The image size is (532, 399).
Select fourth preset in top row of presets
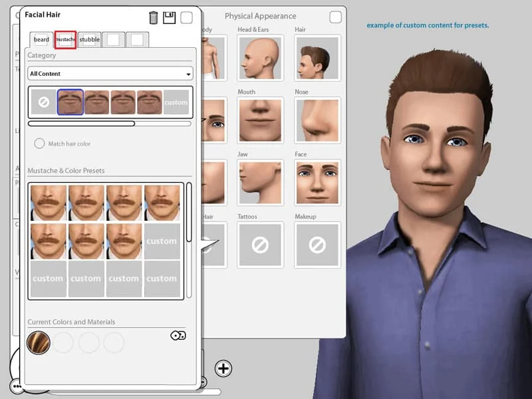(162, 203)
